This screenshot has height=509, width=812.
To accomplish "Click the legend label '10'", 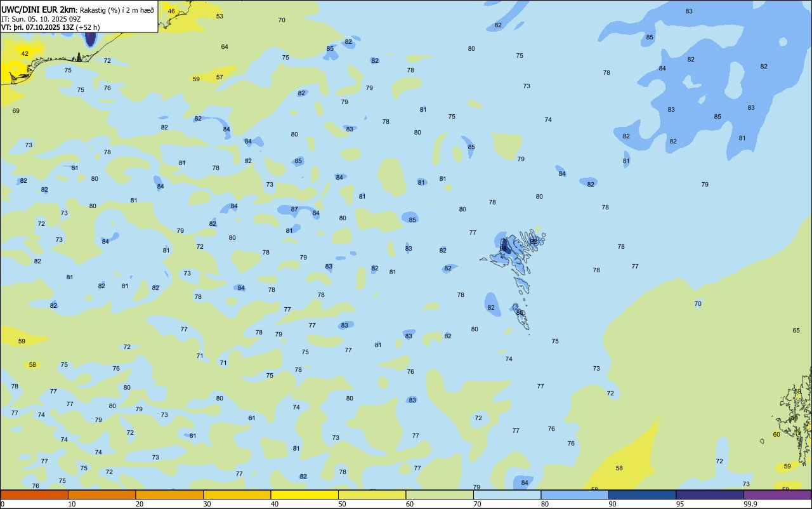I will coord(72,504).
